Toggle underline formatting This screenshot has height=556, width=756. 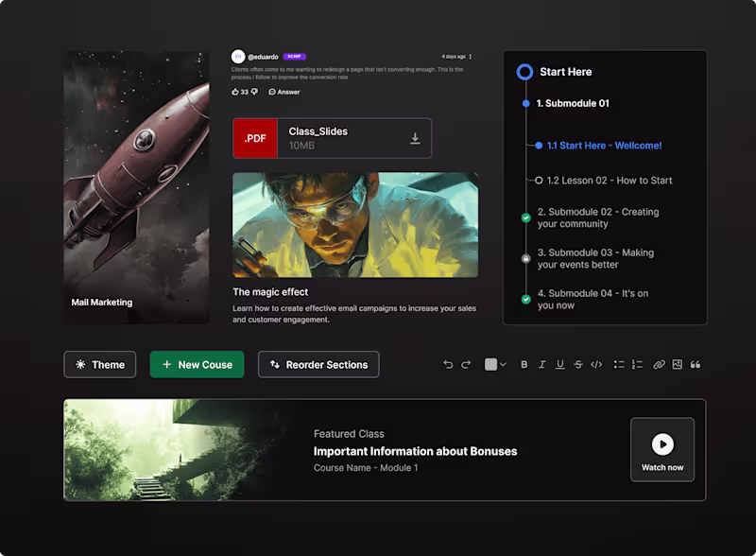[x=560, y=364]
